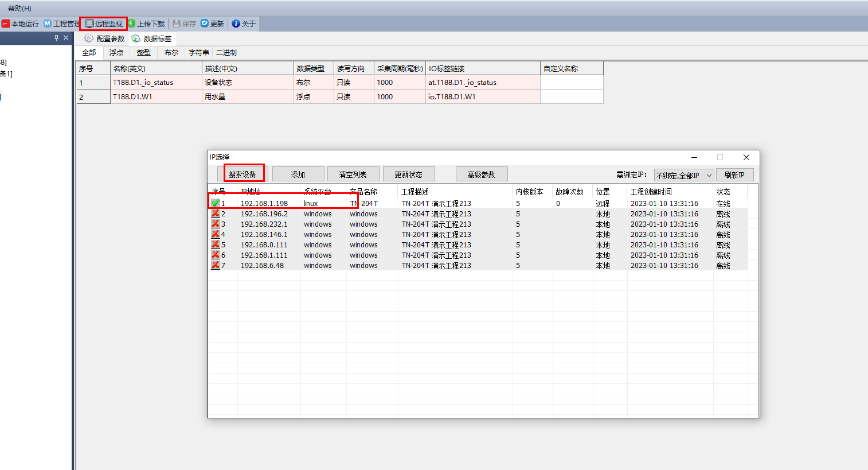Select the 全部 filter tab
The image size is (868, 470).
point(89,53)
